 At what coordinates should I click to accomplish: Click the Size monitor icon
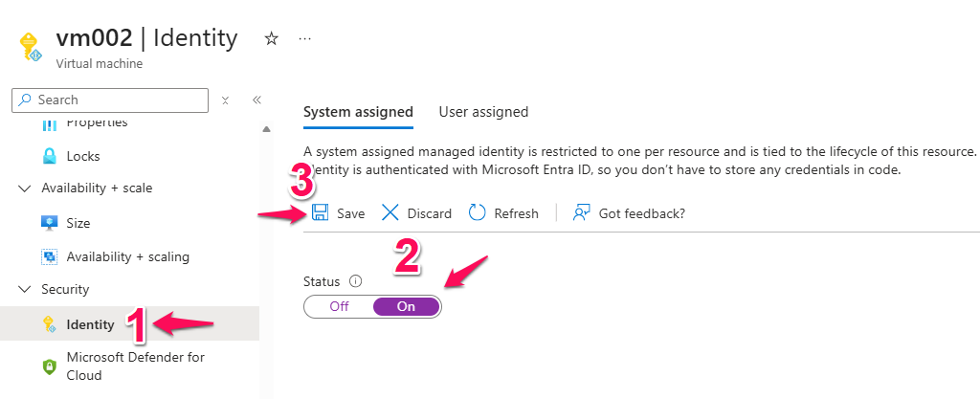pyautogui.click(x=50, y=223)
